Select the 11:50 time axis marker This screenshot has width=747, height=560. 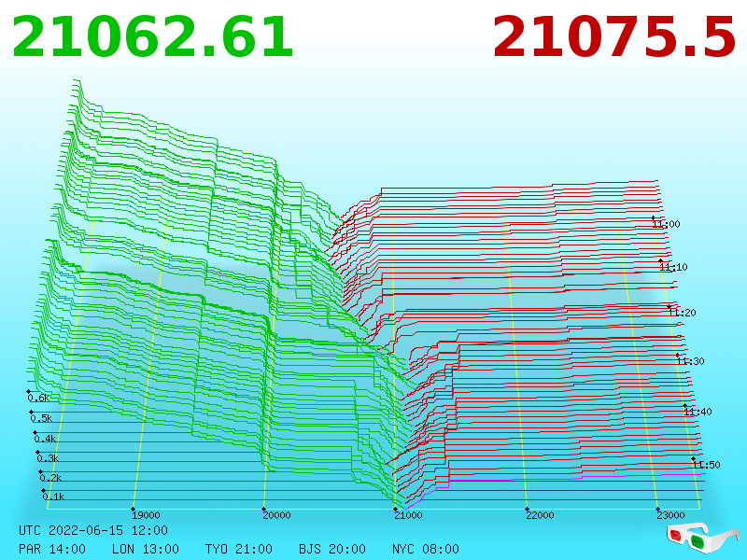pyautogui.click(x=706, y=465)
